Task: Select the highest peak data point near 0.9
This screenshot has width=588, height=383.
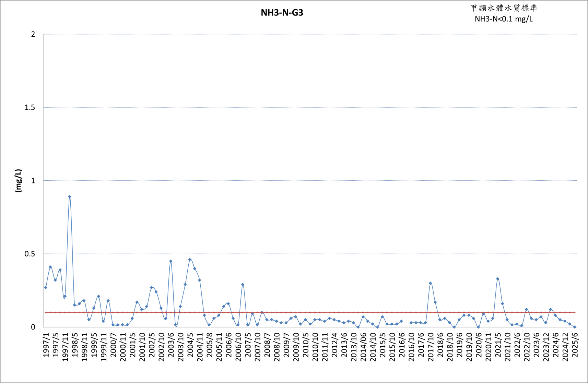Action: coord(70,197)
